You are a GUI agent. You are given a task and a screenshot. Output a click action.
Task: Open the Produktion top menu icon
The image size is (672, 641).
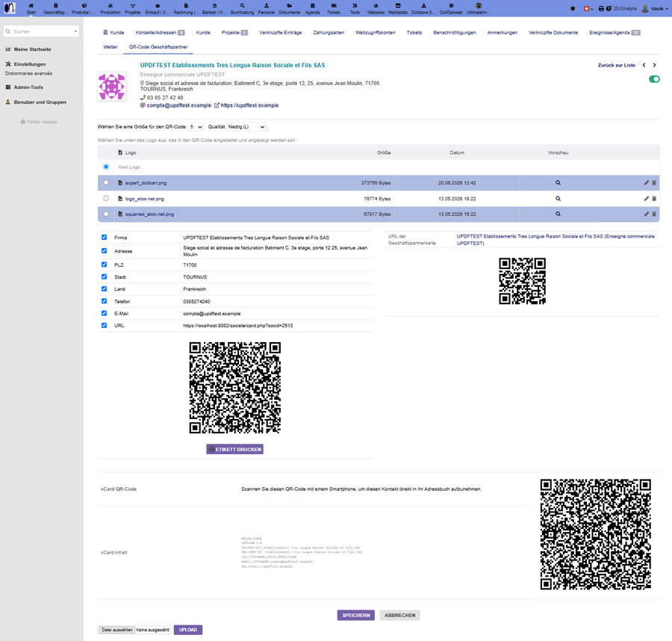pos(111,5)
